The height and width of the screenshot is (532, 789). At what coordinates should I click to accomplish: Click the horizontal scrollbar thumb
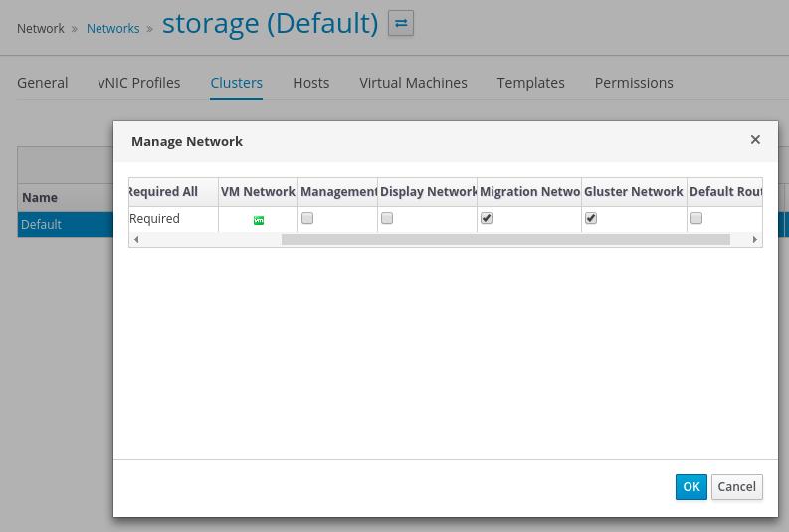tap(505, 240)
